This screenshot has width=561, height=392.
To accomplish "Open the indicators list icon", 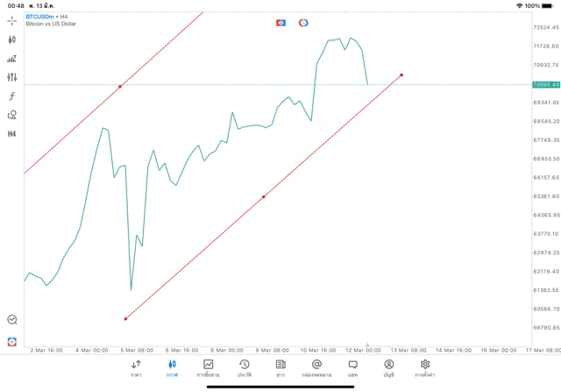I will (12, 59).
